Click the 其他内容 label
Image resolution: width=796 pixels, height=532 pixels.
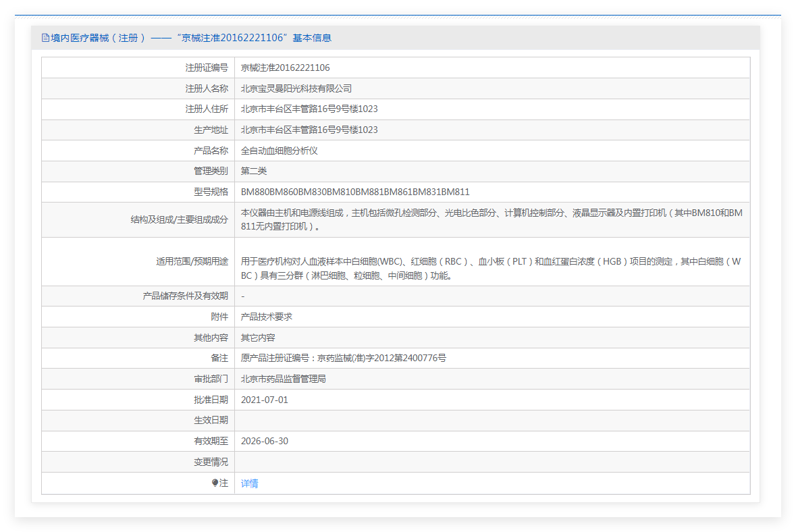point(211,338)
